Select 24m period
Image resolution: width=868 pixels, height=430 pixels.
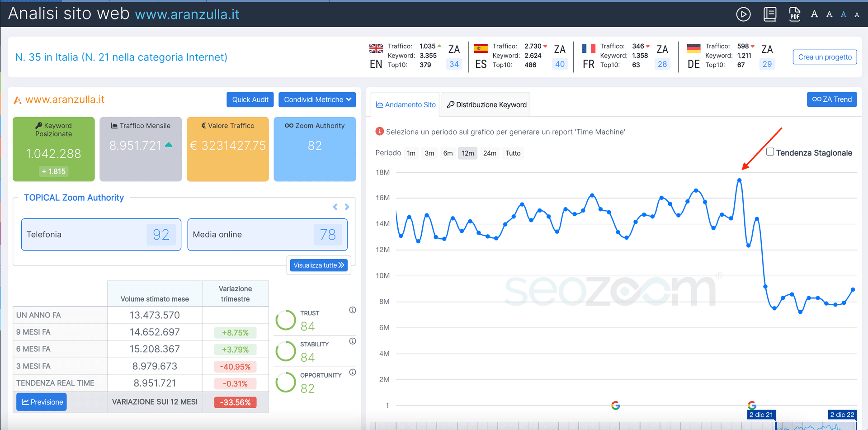pos(490,153)
